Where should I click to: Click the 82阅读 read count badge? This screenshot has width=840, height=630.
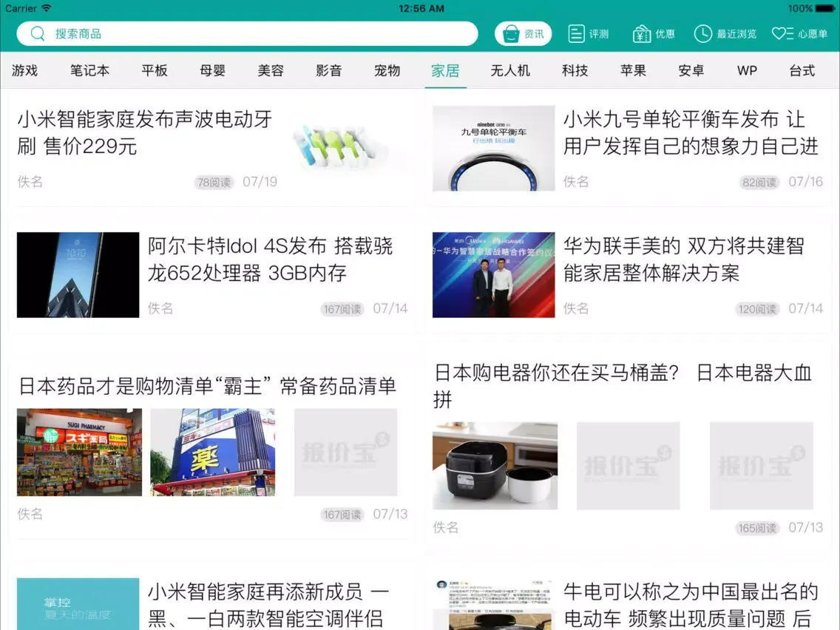point(759,183)
